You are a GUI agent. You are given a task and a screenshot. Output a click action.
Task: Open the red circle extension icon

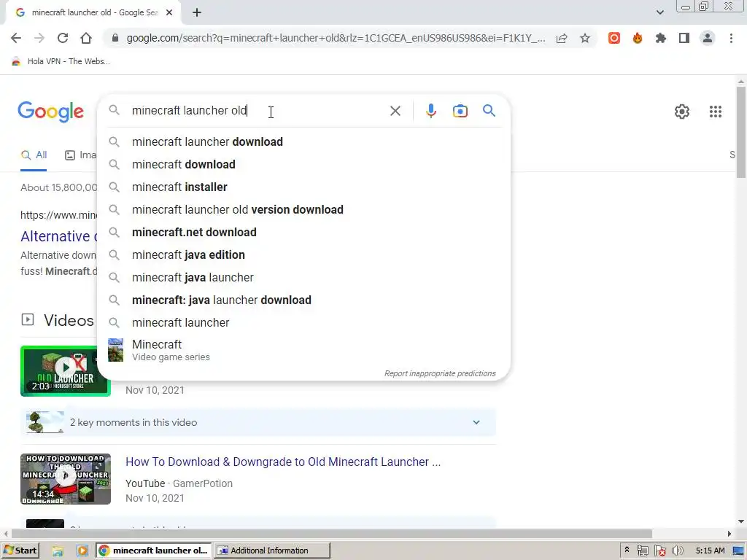[614, 38]
